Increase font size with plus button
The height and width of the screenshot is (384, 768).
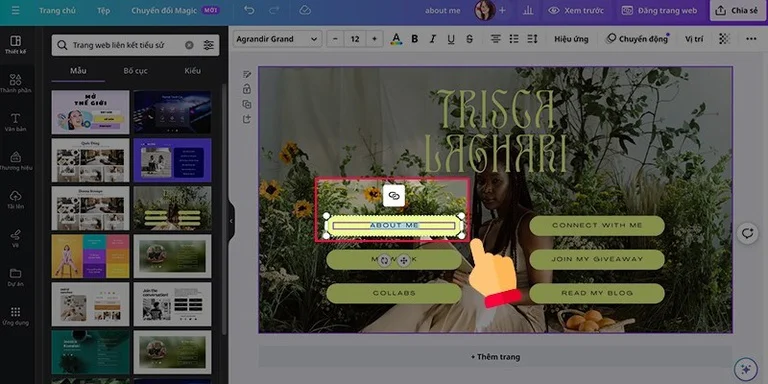[375, 39]
